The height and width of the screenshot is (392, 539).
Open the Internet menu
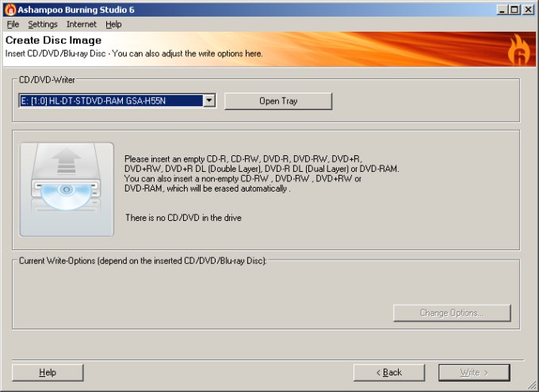click(x=82, y=25)
